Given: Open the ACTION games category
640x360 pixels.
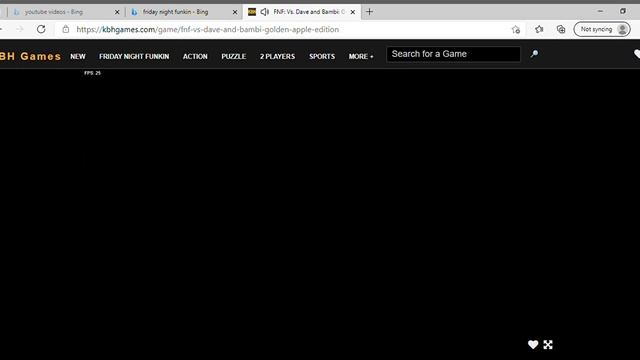Looking at the screenshot, I should [x=195, y=56].
